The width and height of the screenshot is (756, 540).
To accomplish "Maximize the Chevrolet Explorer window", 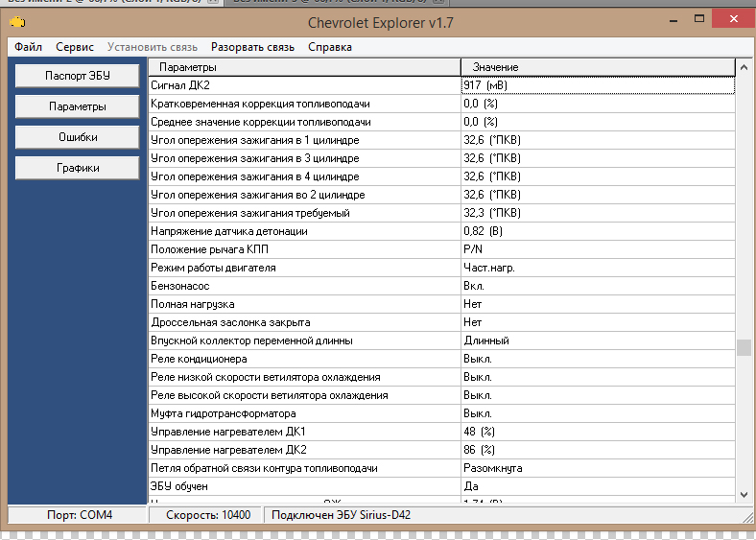I will pyautogui.click(x=699, y=19).
